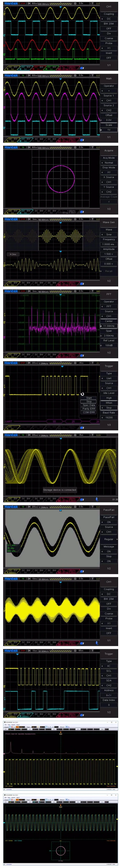Go to page 1/3 of Uart trigger menu
This screenshot has width=120, height=868.
[109, 425]
